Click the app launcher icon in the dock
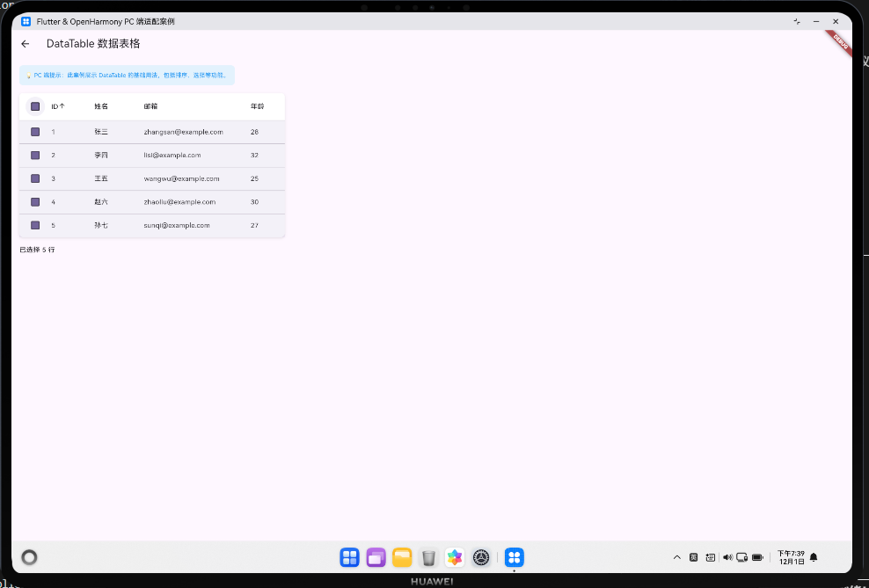This screenshot has width=869, height=588. 349,557
